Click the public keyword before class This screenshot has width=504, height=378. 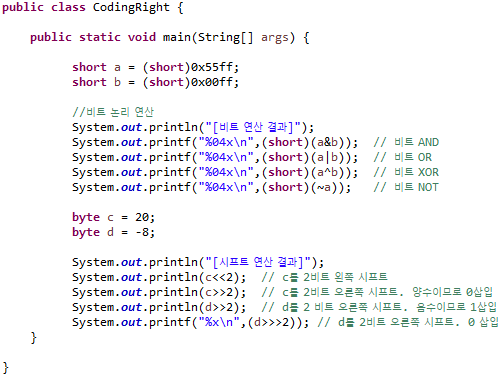pos(23,8)
